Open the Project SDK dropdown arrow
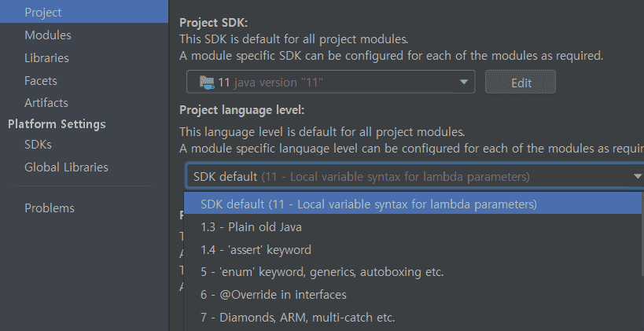 [x=465, y=82]
